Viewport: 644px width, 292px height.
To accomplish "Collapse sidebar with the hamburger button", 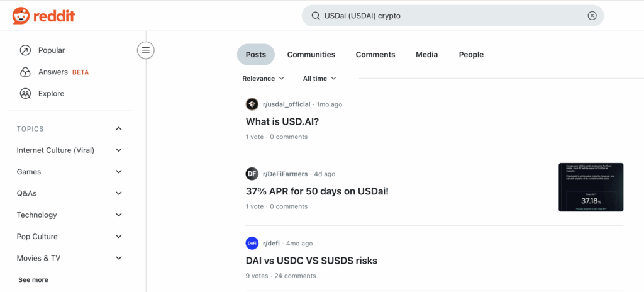I will (146, 50).
